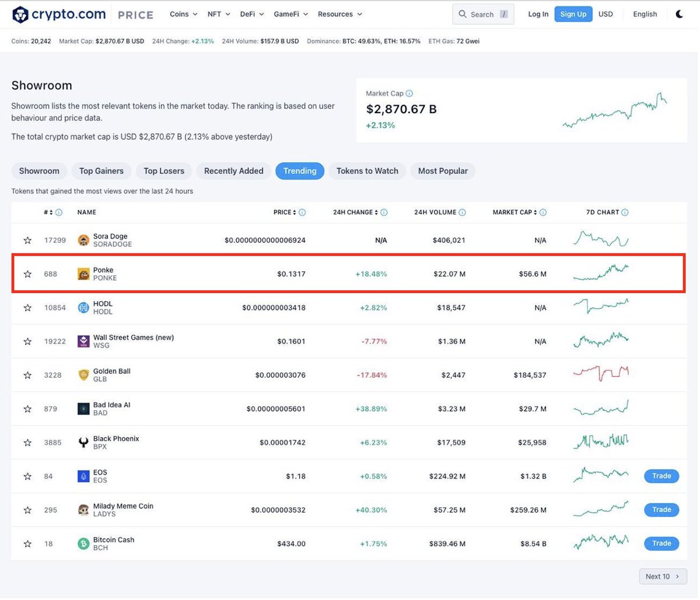The image size is (700, 600).
Task: Open the crypto.com logo home link
Action: point(59,14)
